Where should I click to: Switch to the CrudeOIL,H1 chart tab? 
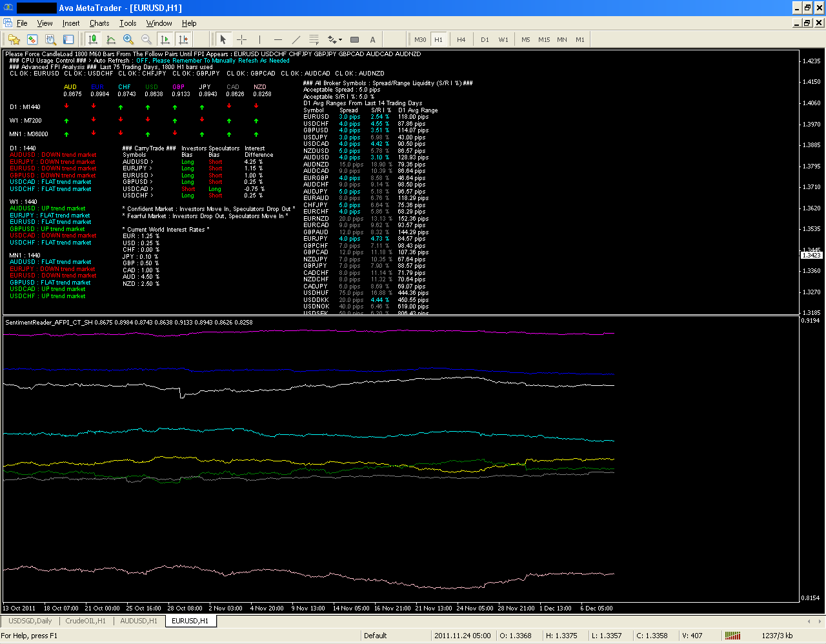tap(85, 621)
